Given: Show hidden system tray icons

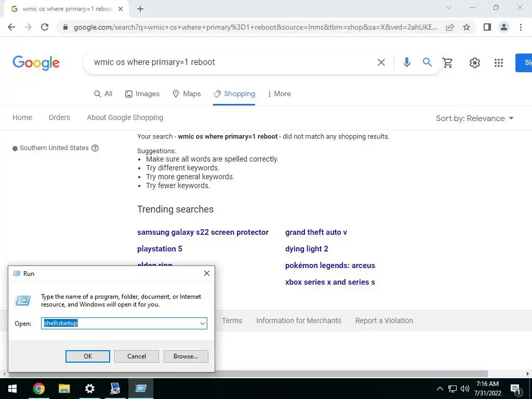Looking at the screenshot, I should (440, 389).
